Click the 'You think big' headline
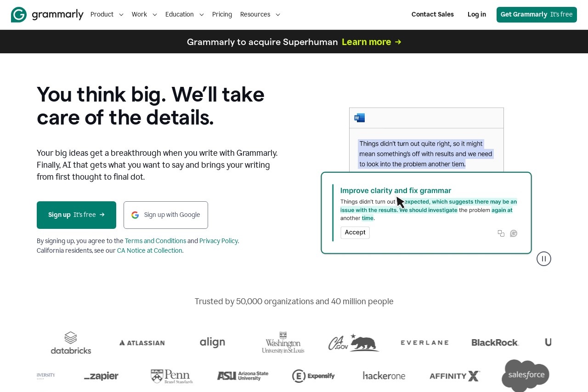Screen dimensions: 588x392 151,106
